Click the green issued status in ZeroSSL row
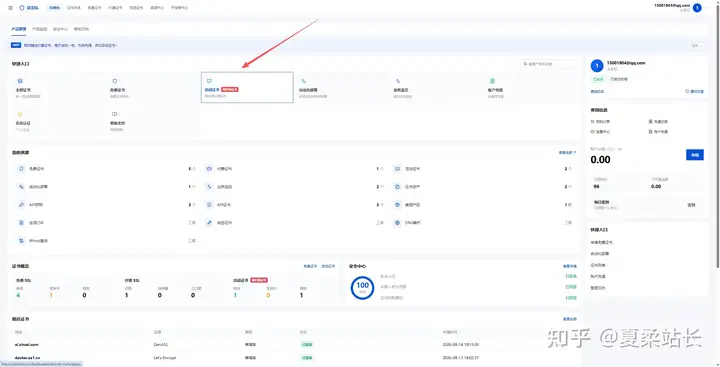The image size is (720, 367). (x=307, y=344)
